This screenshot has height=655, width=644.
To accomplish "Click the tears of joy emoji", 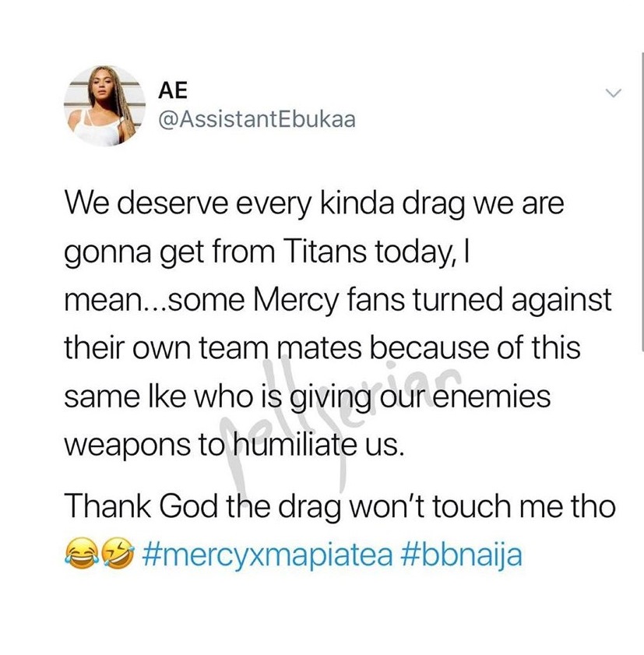I will [82, 554].
